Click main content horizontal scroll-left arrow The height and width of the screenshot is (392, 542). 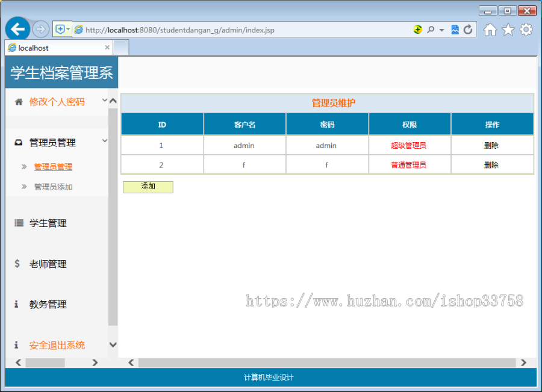131,362
